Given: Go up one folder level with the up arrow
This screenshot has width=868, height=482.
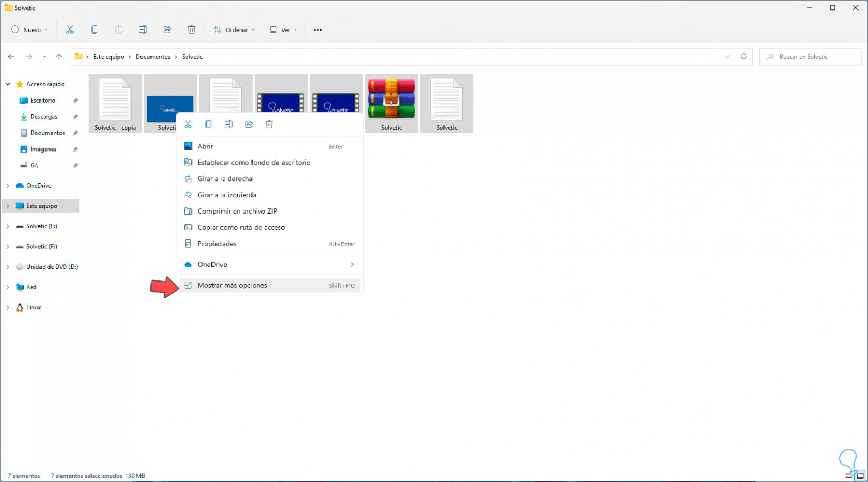Looking at the screenshot, I should click(x=59, y=57).
